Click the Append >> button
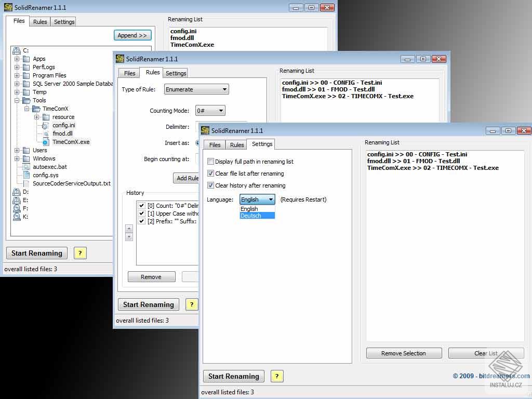 [x=132, y=35]
